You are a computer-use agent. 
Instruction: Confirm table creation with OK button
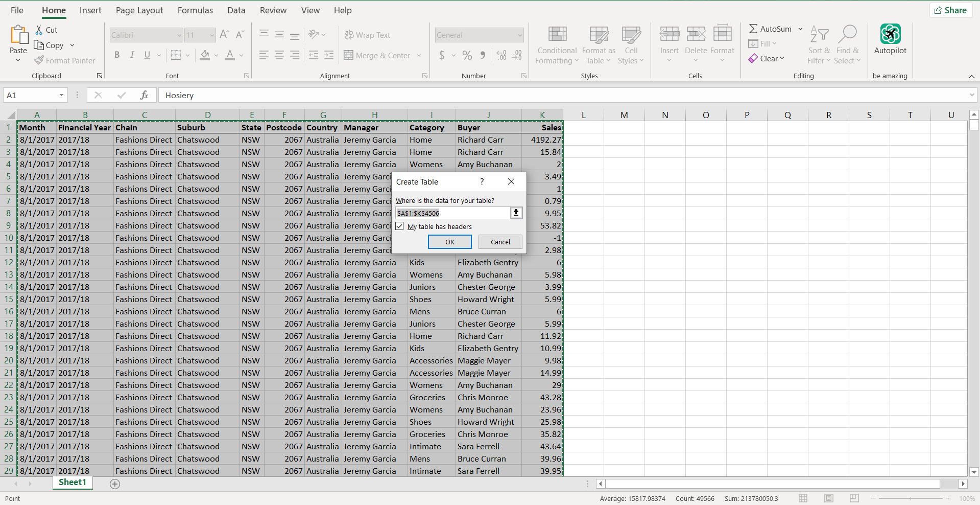(x=450, y=242)
